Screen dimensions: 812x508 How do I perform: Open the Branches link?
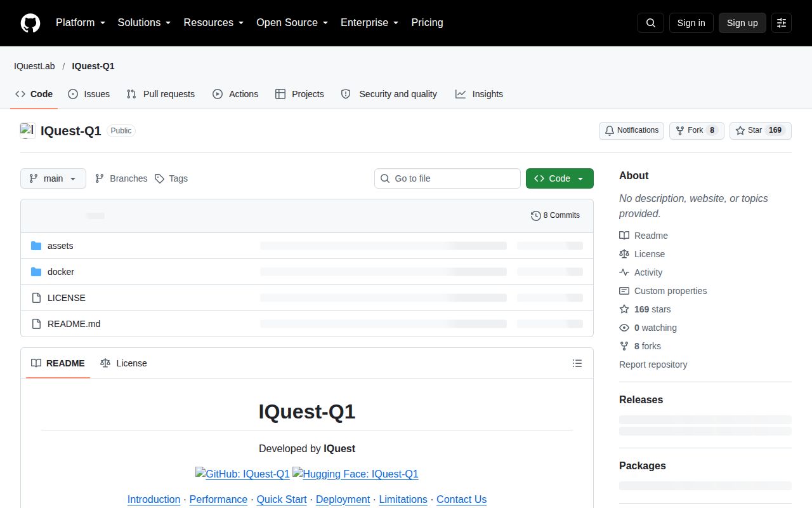(x=121, y=178)
